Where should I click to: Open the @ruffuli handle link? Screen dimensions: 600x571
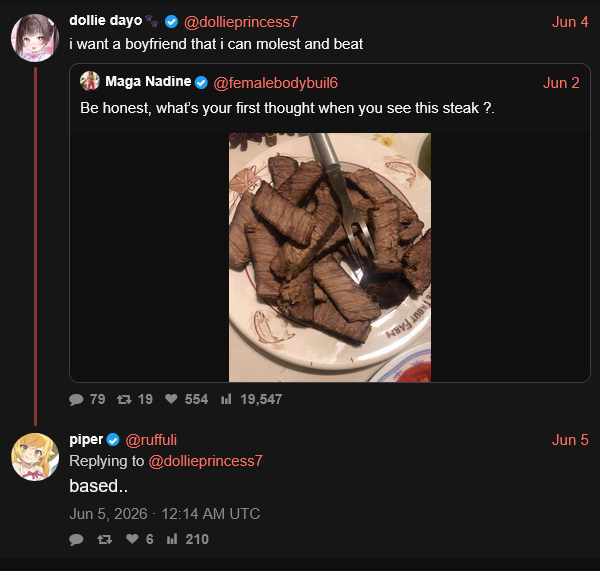click(151, 440)
